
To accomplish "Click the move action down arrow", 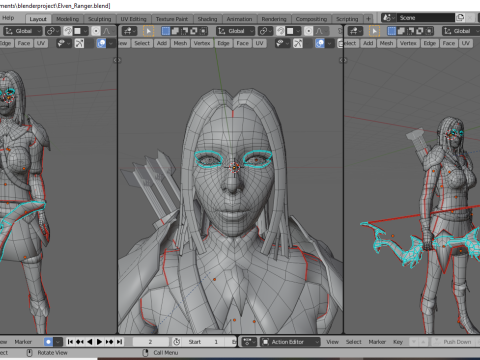I will tap(414, 342).
